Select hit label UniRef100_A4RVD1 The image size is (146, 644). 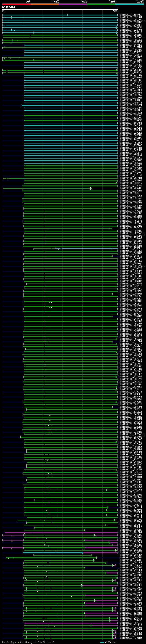131,60
